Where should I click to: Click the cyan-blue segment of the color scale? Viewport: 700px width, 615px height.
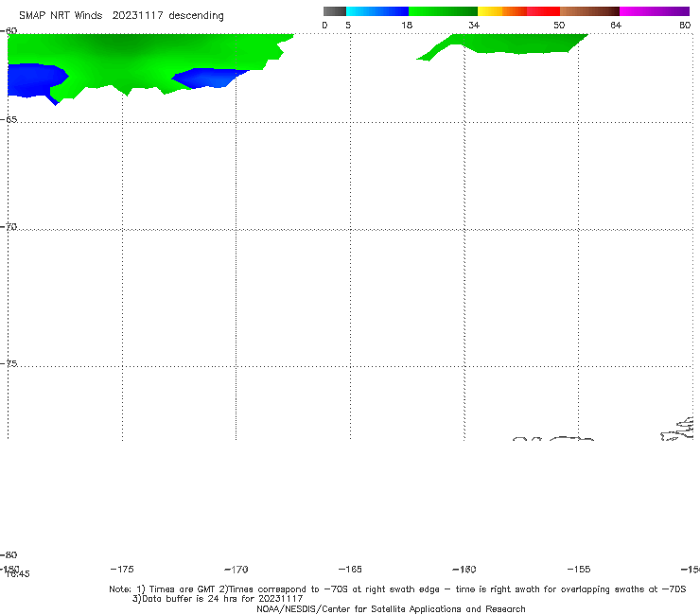coord(377,11)
